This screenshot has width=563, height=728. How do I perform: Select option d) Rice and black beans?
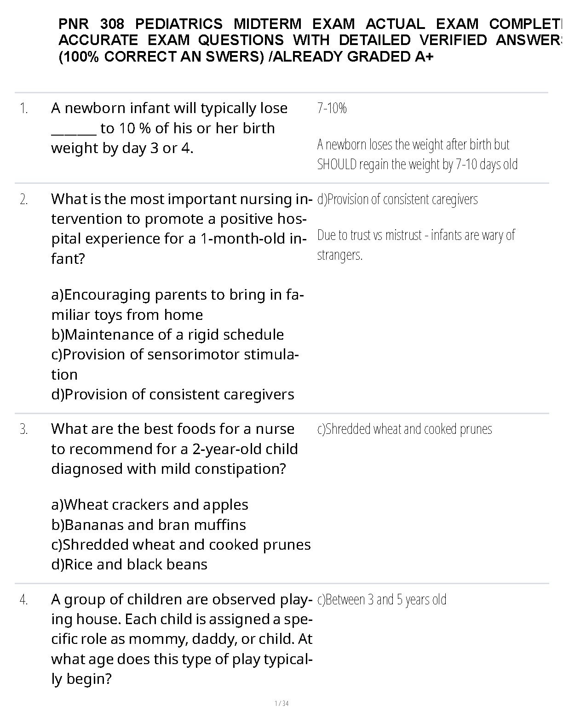129,564
